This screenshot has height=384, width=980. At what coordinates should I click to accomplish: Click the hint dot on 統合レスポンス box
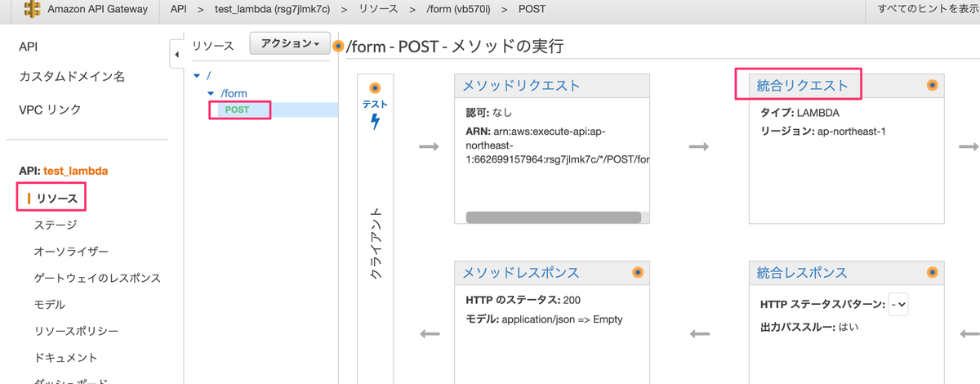(x=932, y=272)
